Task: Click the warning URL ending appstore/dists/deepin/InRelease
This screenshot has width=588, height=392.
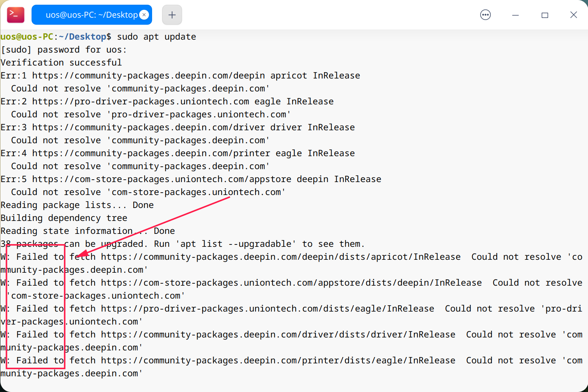Action: 291,283
